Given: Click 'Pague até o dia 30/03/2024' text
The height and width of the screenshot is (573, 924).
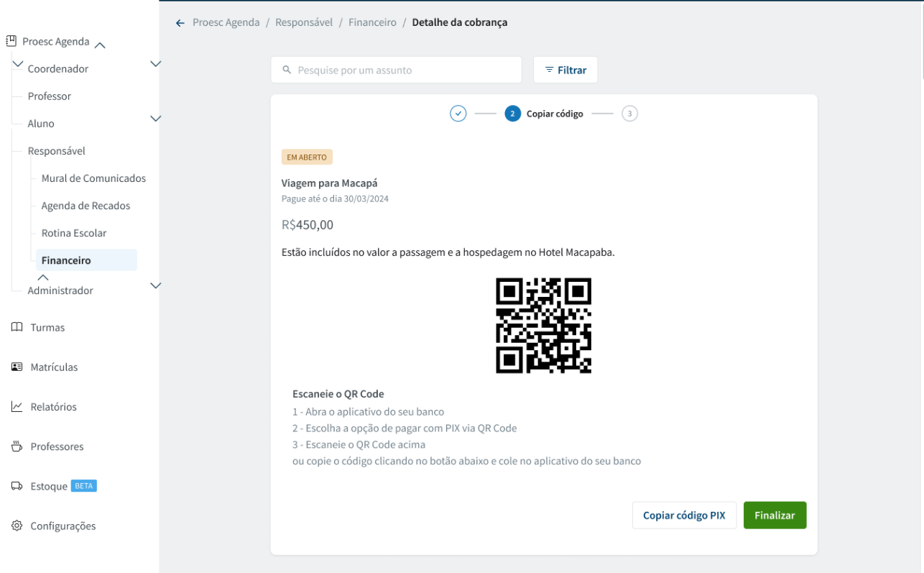Looking at the screenshot, I should 335,198.
